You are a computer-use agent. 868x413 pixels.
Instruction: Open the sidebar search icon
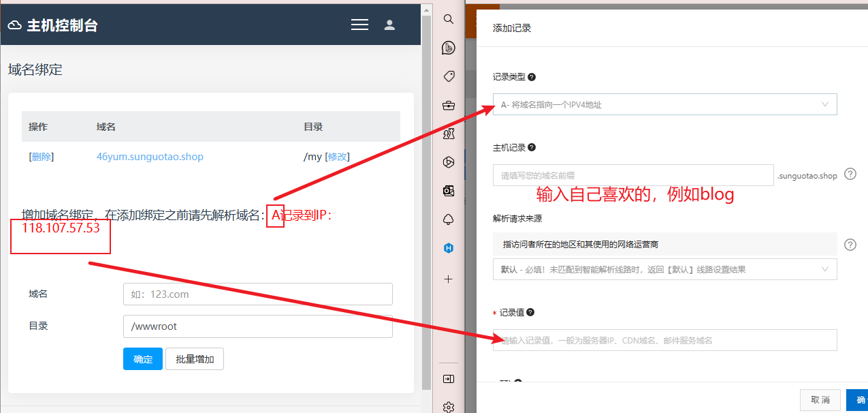tap(448, 19)
